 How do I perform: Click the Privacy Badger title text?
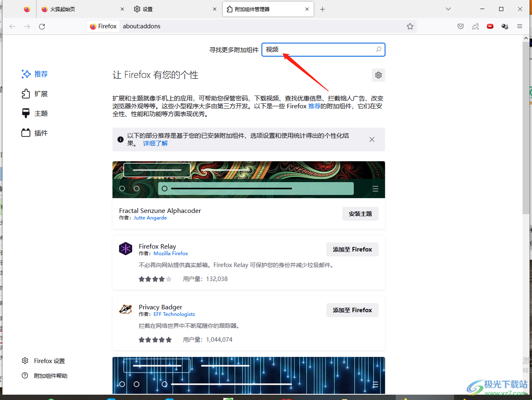tap(161, 307)
